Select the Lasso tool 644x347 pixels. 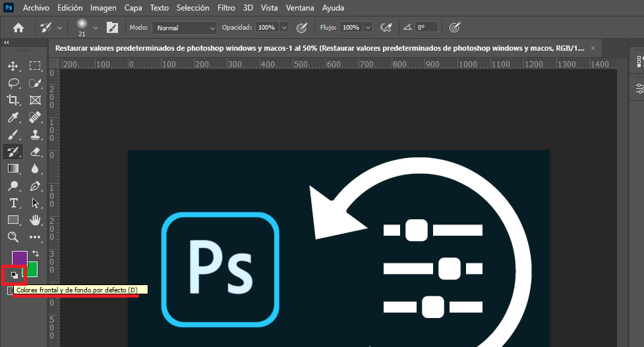[13, 83]
